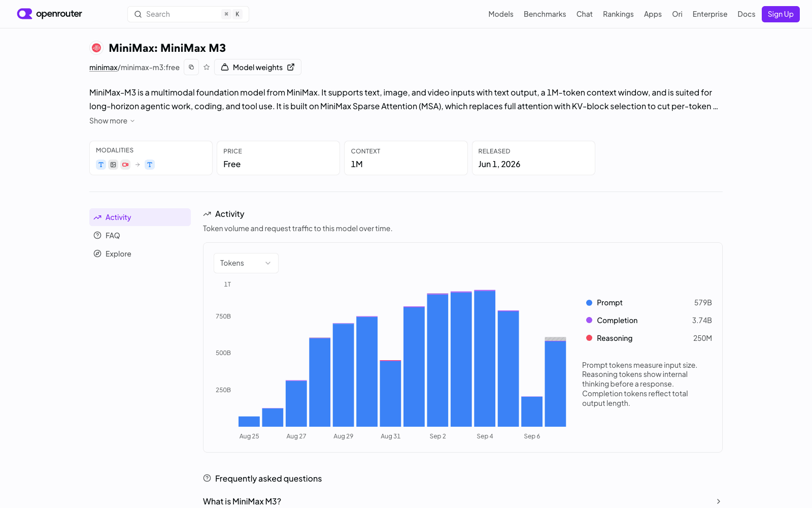Expand the description with Show more
Screen dimensions: 812x508
point(112,121)
